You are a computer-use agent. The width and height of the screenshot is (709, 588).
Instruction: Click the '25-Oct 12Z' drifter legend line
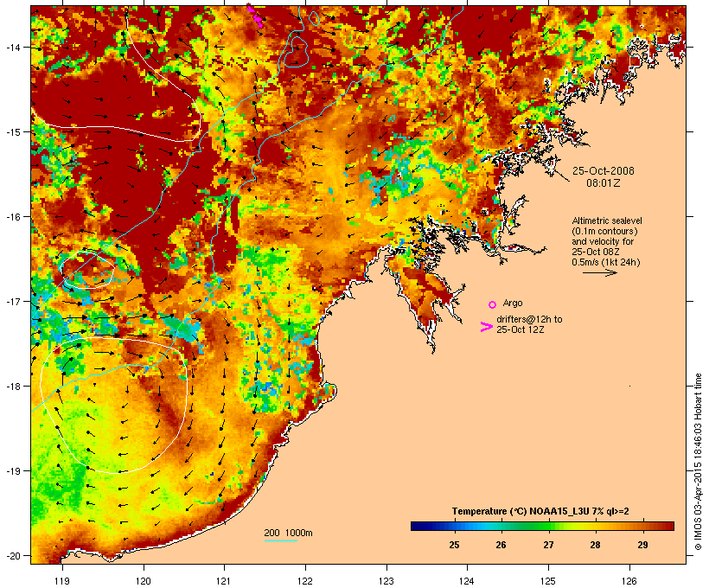(x=520, y=329)
